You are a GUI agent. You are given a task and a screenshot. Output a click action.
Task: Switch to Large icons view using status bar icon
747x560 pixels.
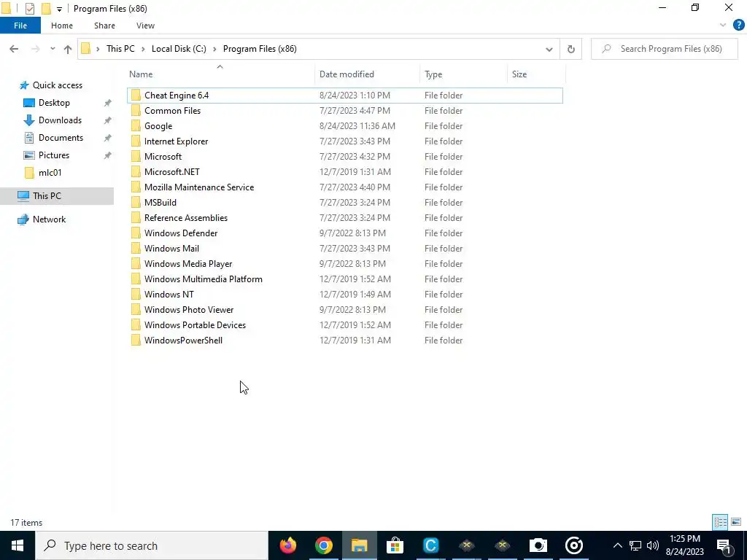pos(736,522)
